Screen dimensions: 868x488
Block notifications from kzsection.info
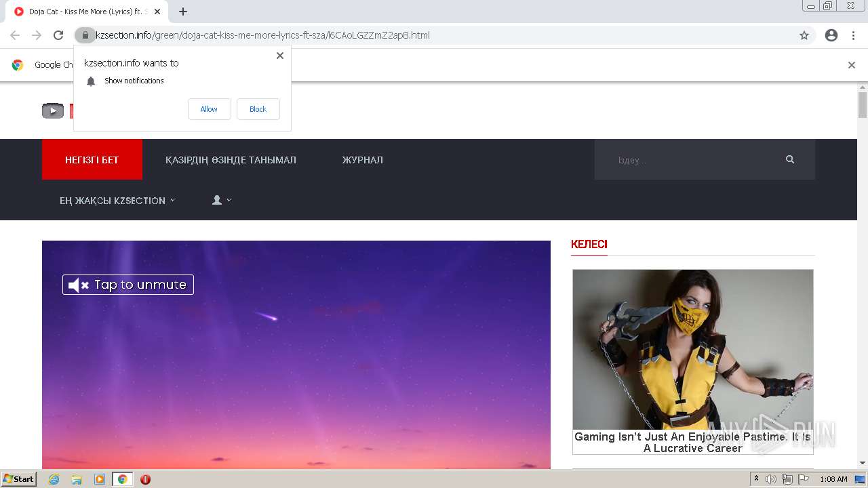pyautogui.click(x=258, y=109)
